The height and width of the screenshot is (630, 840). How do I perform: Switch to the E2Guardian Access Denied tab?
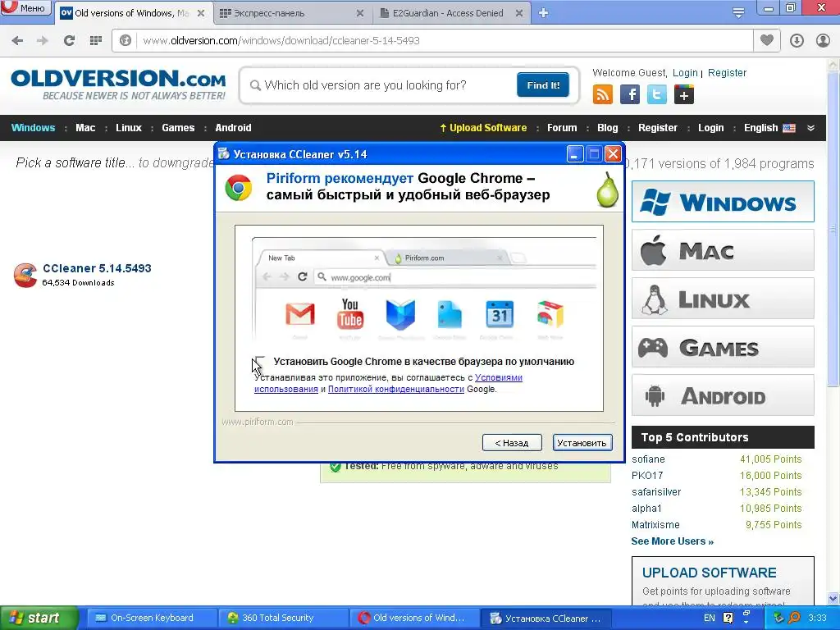[450, 13]
